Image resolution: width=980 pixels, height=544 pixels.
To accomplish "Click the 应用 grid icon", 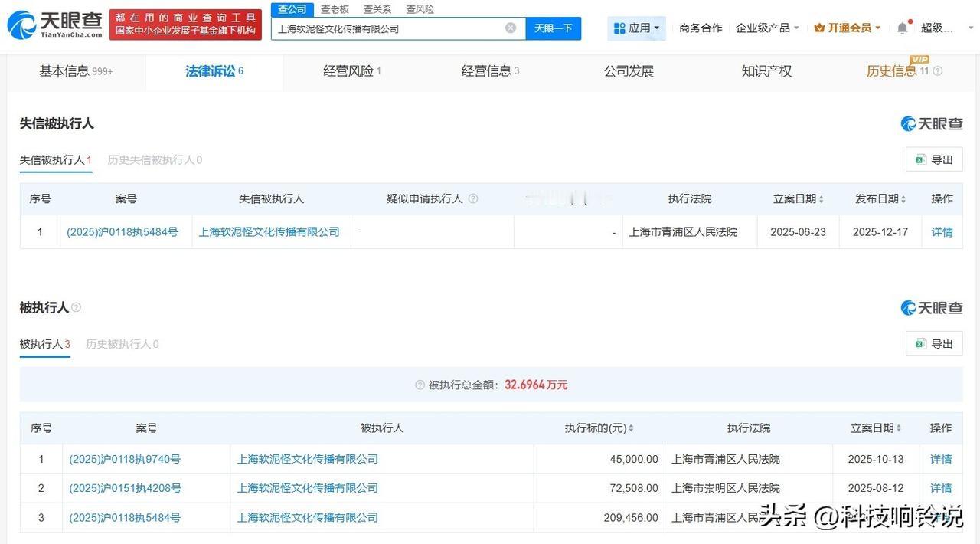I will pyautogui.click(x=619, y=28).
